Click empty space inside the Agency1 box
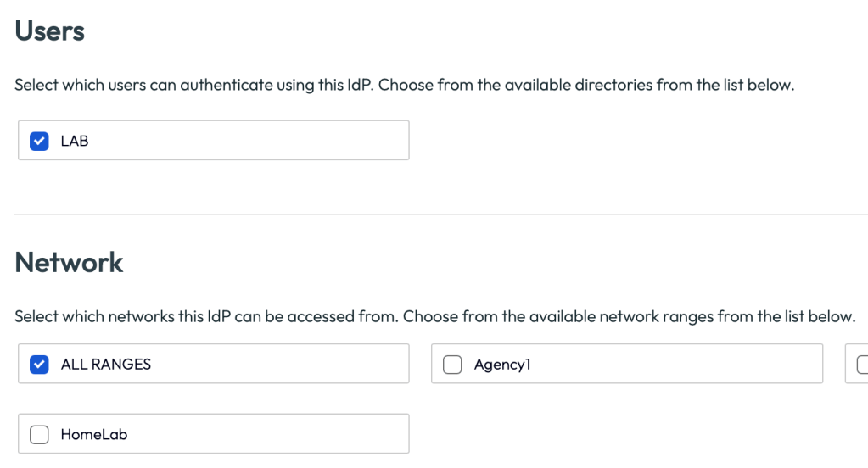868x468 pixels. coord(679,365)
